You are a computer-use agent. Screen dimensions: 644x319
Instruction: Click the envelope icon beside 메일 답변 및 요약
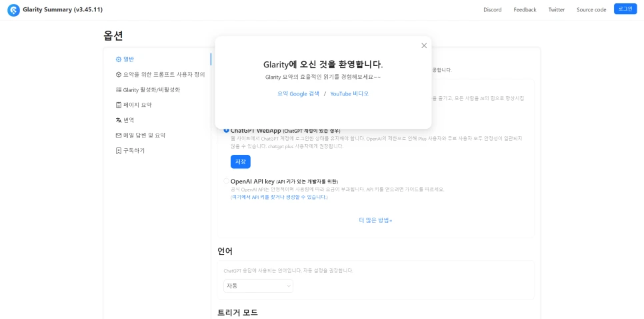(x=119, y=135)
